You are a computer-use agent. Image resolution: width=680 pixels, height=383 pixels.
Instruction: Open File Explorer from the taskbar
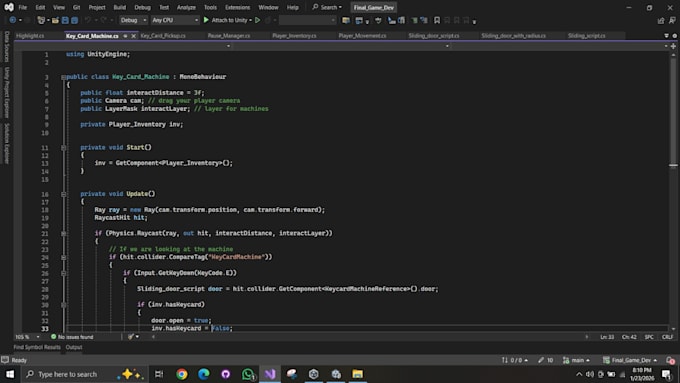[357, 374]
